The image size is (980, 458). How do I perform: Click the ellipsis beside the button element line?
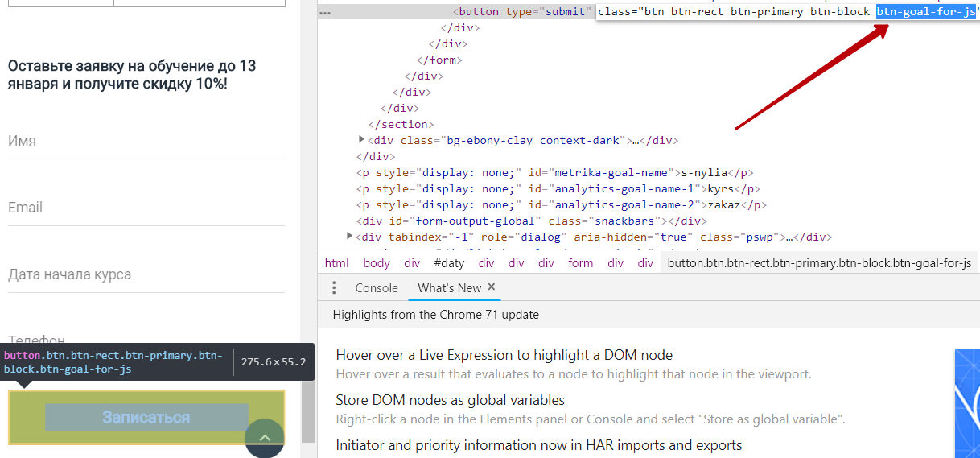pyautogui.click(x=325, y=12)
